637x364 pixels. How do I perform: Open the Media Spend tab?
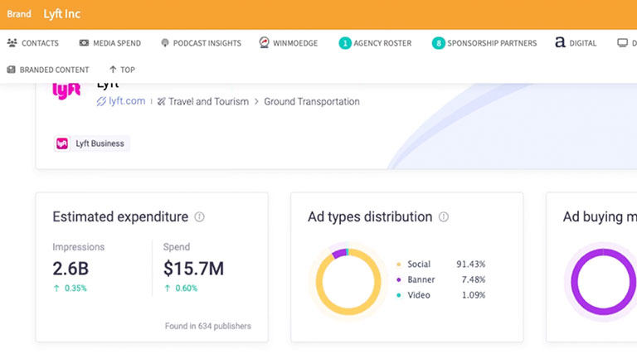(110, 43)
